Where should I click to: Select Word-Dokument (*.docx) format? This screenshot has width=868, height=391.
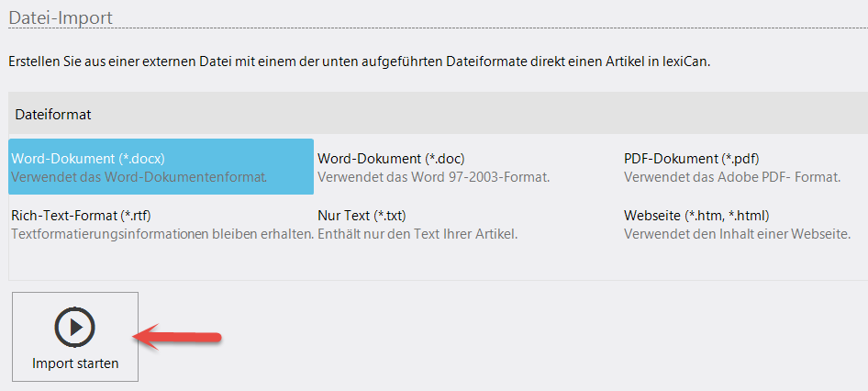[161, 167]
